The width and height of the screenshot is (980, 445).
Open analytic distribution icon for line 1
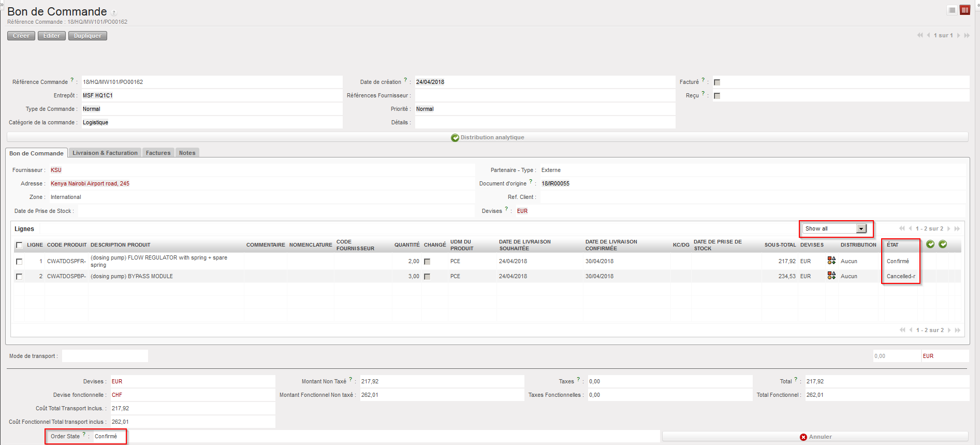(x=831, y=261)
